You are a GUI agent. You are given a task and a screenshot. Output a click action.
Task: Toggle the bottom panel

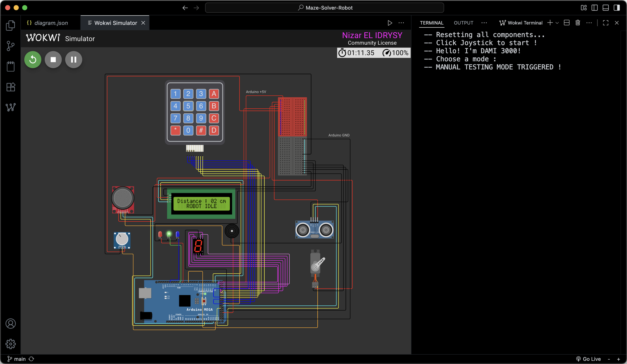[x=606, y=8]
